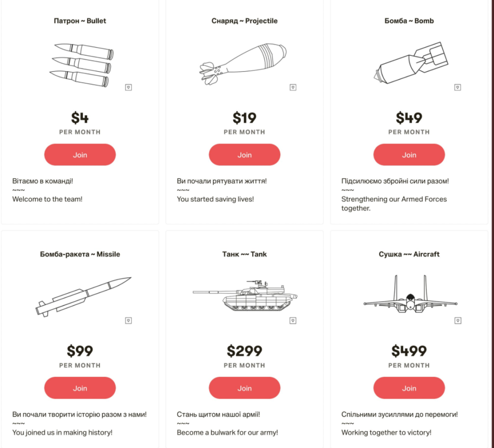
Task: Click the small badge icon beside the missile illustration
Action: [129, 321]
